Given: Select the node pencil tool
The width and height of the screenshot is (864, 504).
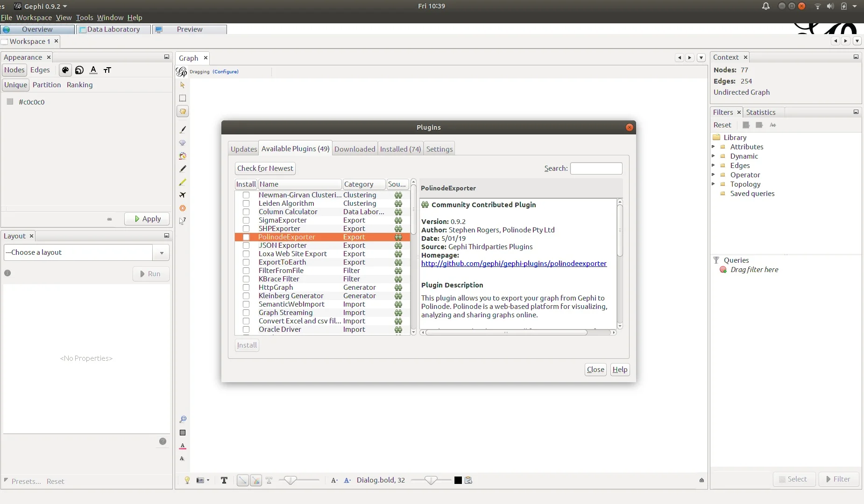Looking at the screenshot, I should [183, 168].
